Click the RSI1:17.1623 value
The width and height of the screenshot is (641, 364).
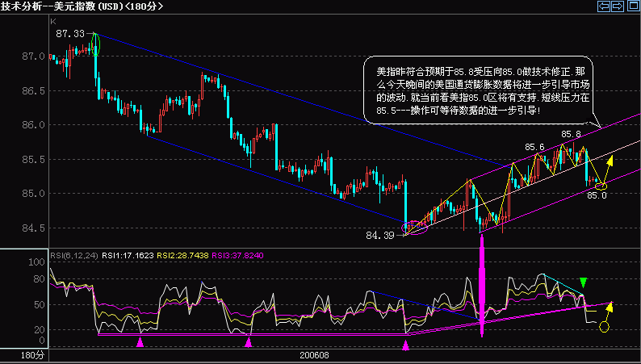pos(128,255)
